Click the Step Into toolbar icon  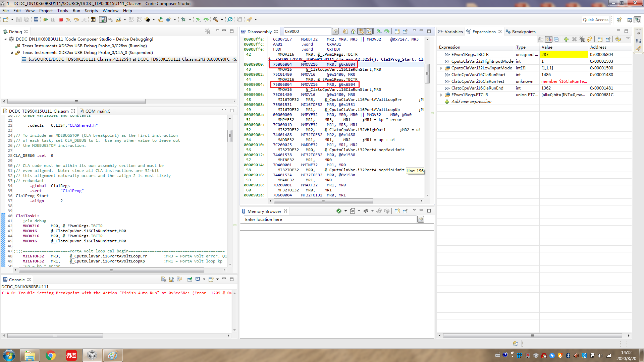click(x=68, y=20)
